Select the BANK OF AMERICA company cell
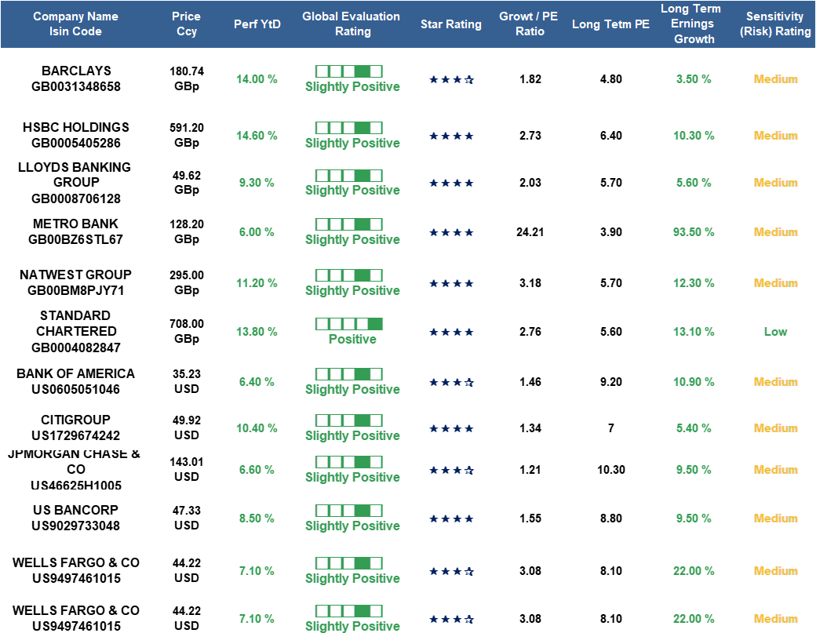Image resolution: width=816 pixels, height=644 pixels. click(76, 381)
